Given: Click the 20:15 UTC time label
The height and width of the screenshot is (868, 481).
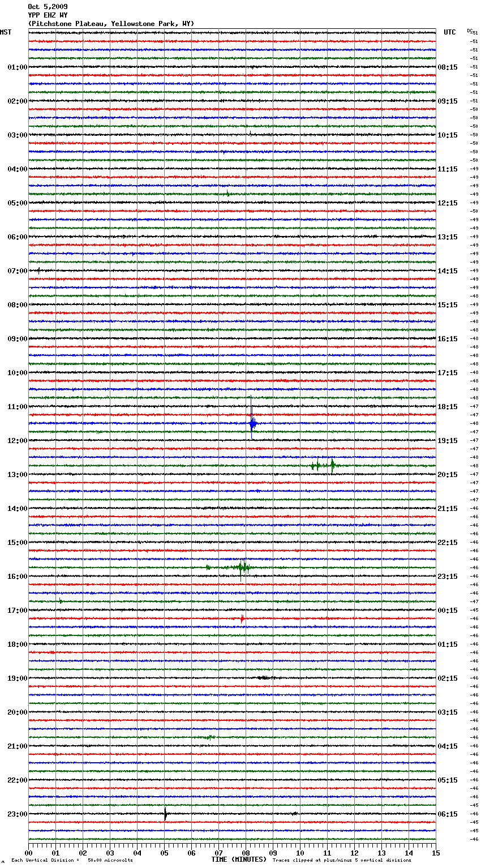Looking at the screenshot, I should (448, 475).
